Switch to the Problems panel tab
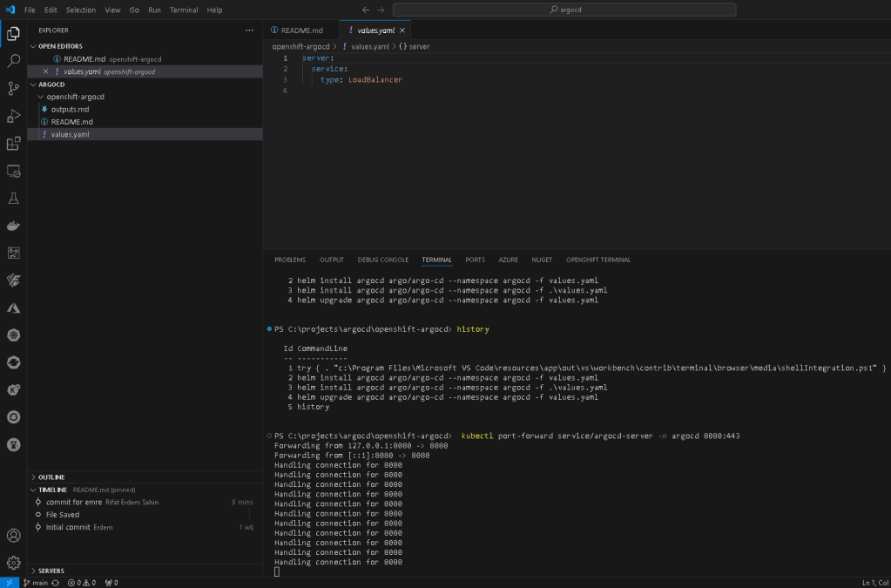 (x=290, y=260)
